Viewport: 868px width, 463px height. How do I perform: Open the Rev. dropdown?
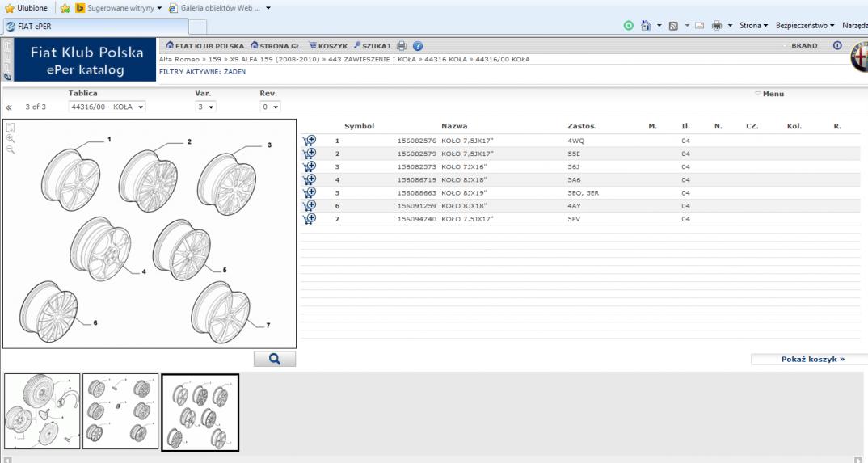[x=270, y=107]
